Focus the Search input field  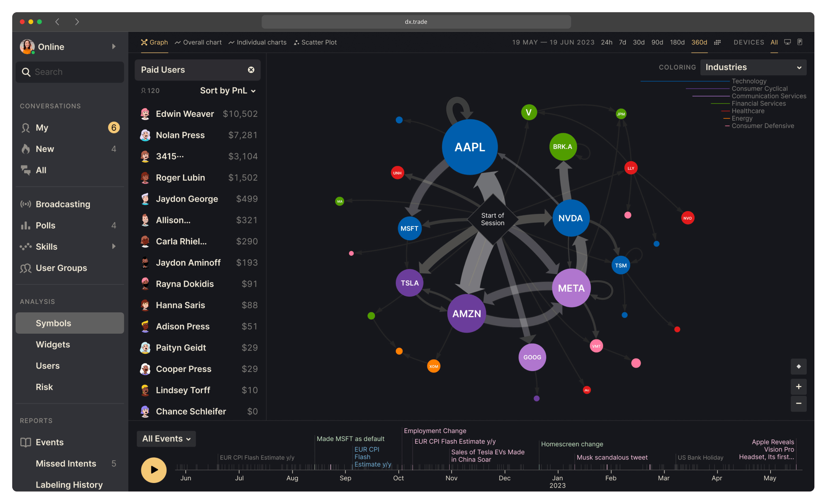click(x=70, y=72)
